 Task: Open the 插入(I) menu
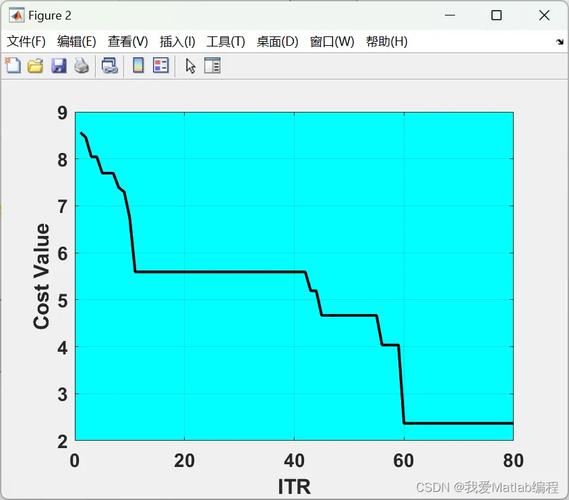177,41
